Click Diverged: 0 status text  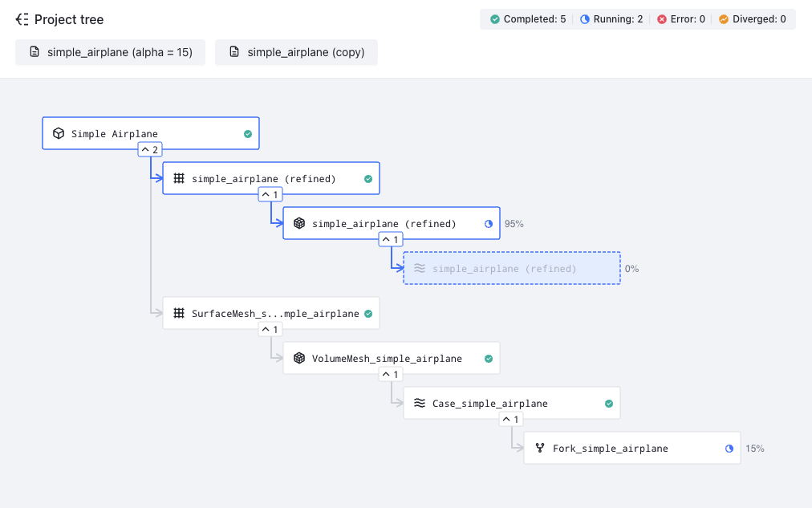759,19
